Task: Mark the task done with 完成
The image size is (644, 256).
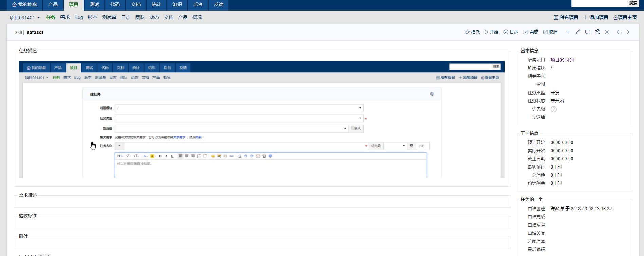Action: (531, 32)
